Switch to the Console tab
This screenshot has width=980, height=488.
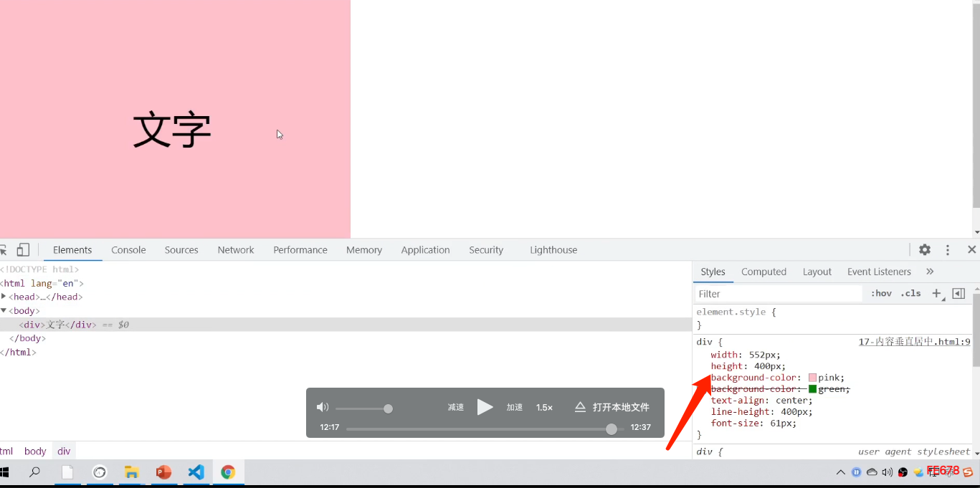pyautogui.click(x=128, y=250)
